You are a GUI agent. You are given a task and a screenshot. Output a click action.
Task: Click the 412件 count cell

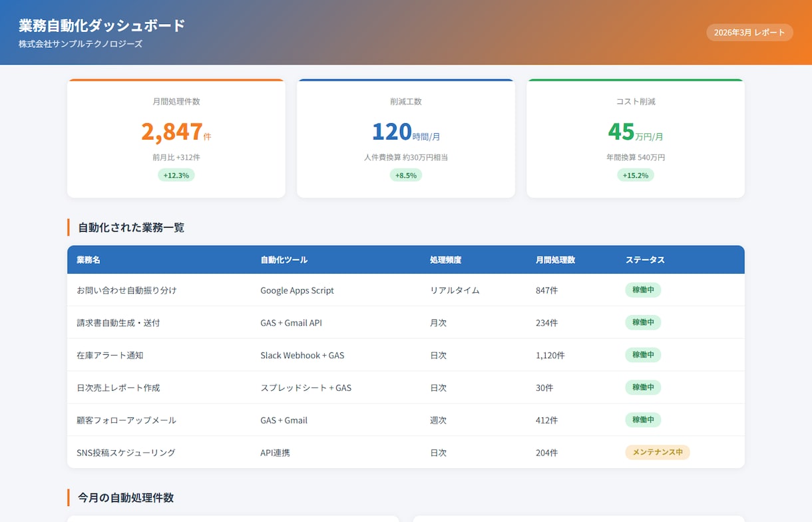pyautogui.click(x=547, y=420)
